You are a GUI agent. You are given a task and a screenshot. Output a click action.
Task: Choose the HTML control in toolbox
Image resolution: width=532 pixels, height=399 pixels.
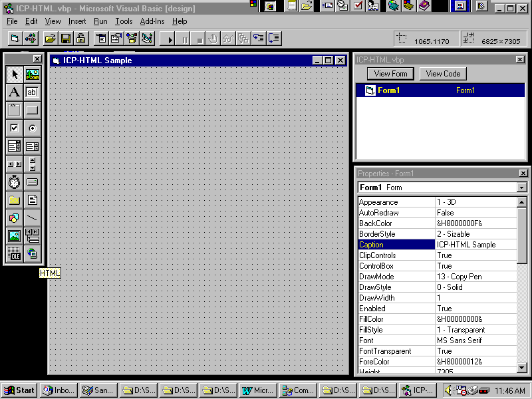pos(32,253)
